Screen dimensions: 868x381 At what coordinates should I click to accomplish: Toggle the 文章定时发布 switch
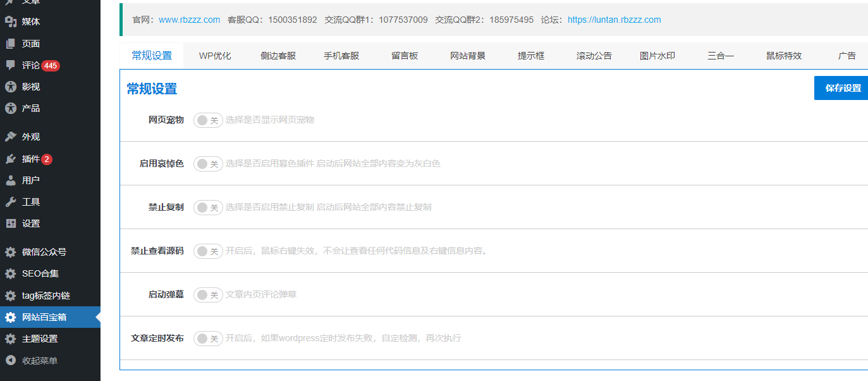click(x=208, y=339)
